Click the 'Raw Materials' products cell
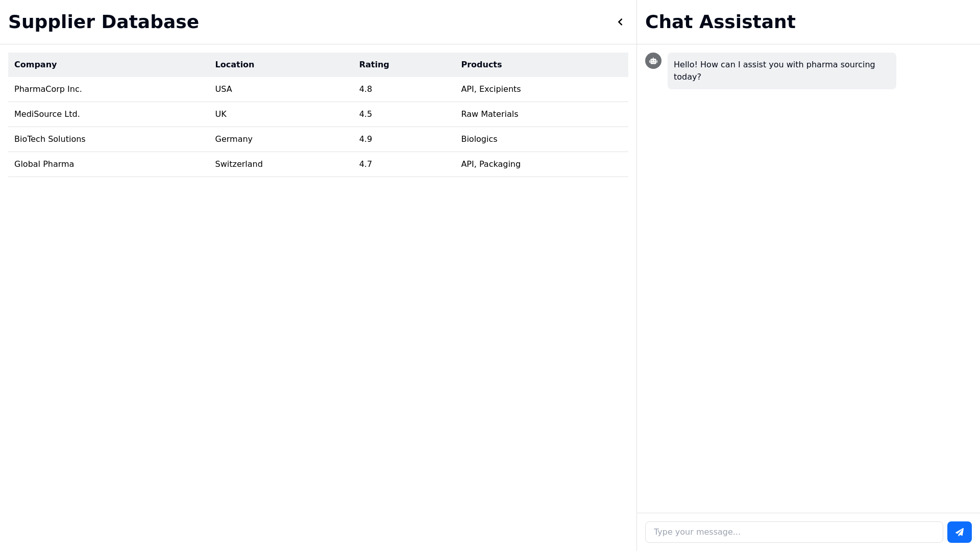Screen dimensions: 980x551 (x=489, y=114)
